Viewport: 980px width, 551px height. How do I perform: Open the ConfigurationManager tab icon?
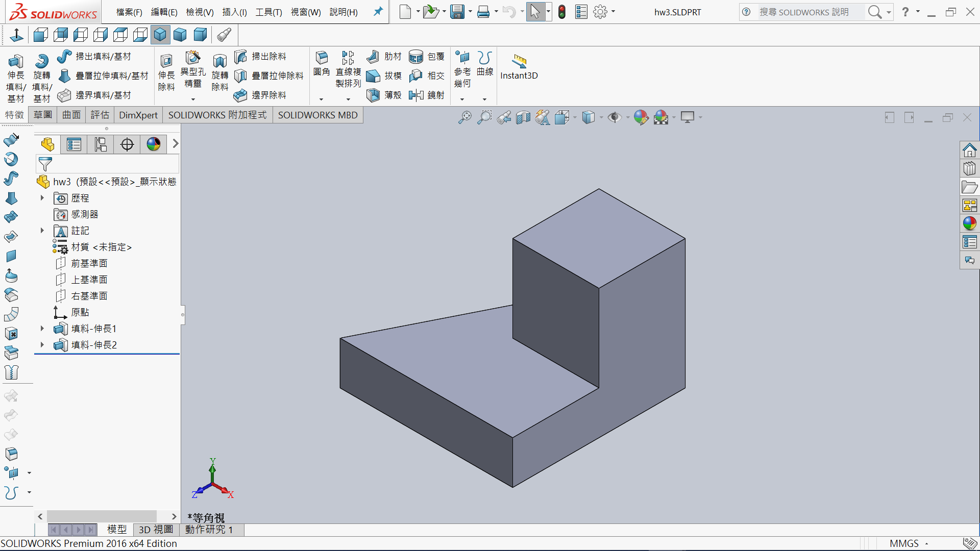click(x=101, y=144)
